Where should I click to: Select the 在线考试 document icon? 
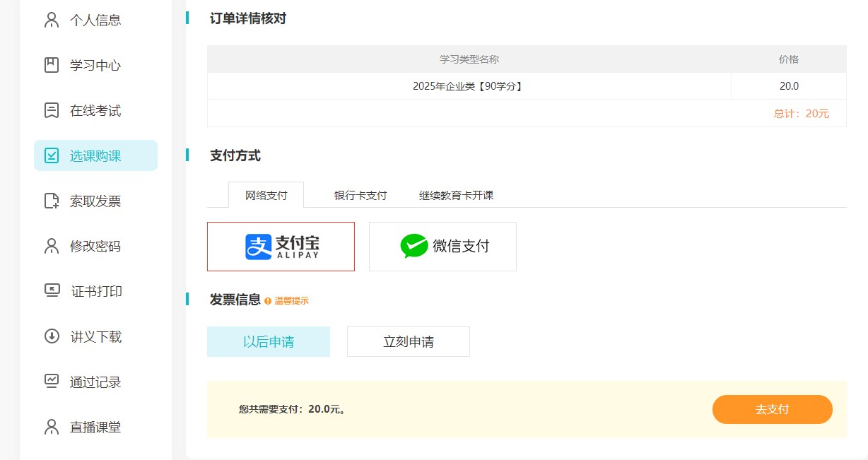click(x=51, y=110)
